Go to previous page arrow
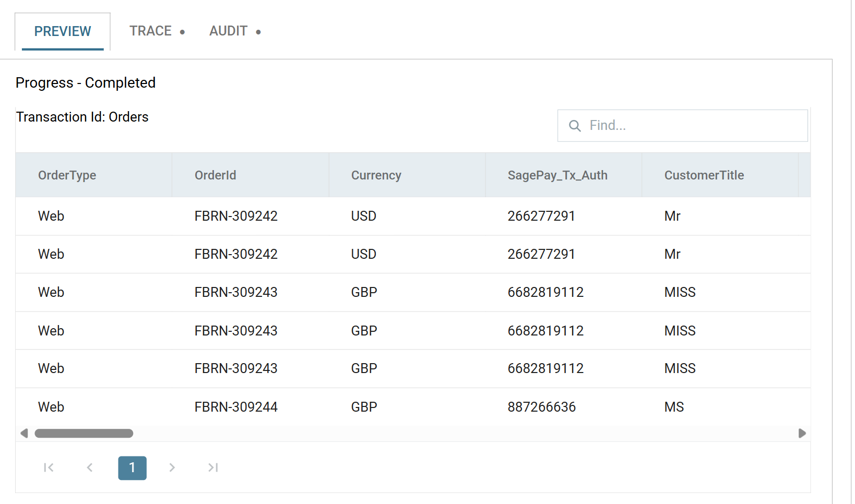 [90, 467]
